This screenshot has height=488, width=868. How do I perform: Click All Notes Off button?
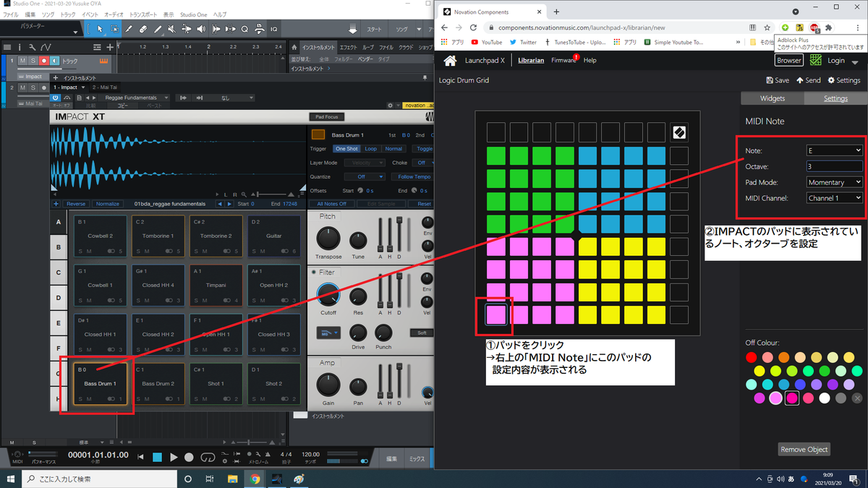tap(332, 204)
